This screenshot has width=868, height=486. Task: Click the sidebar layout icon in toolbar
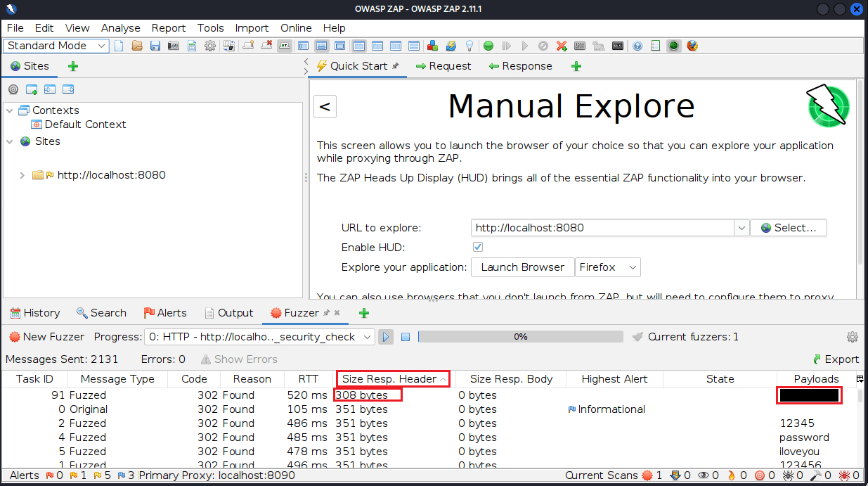click(304, 46)
